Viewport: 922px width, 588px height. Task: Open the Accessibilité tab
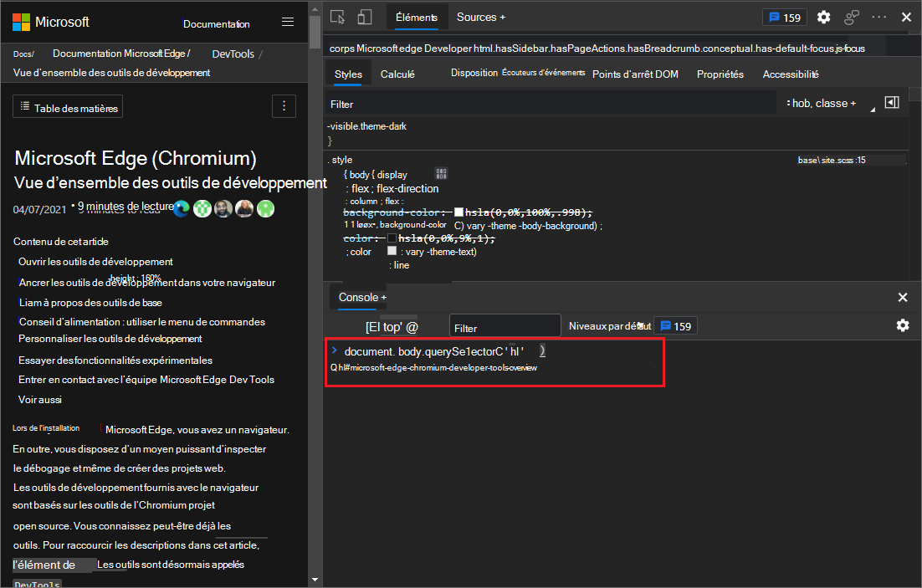(x=791, y=74)
